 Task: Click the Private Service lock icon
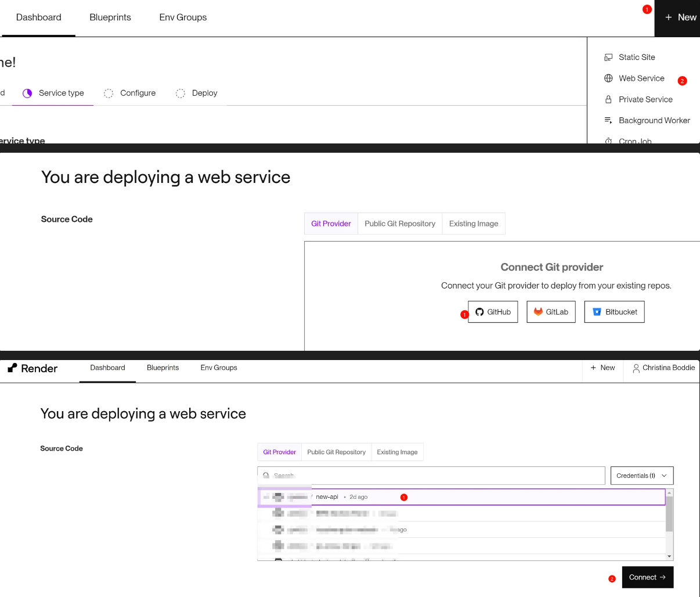point(608,99)
